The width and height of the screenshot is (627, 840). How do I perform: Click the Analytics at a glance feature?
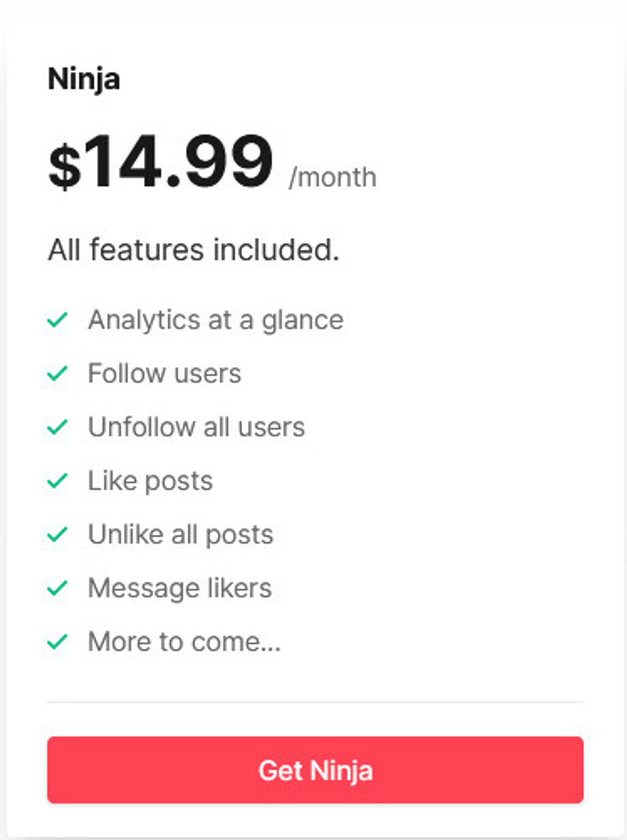click(x=216, y=320)
